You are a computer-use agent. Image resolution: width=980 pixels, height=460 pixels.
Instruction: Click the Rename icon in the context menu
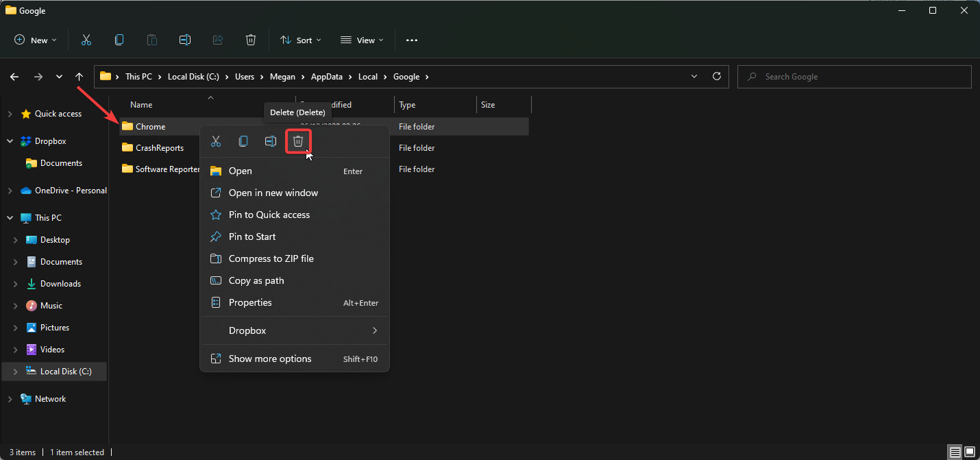pos(271,141)
